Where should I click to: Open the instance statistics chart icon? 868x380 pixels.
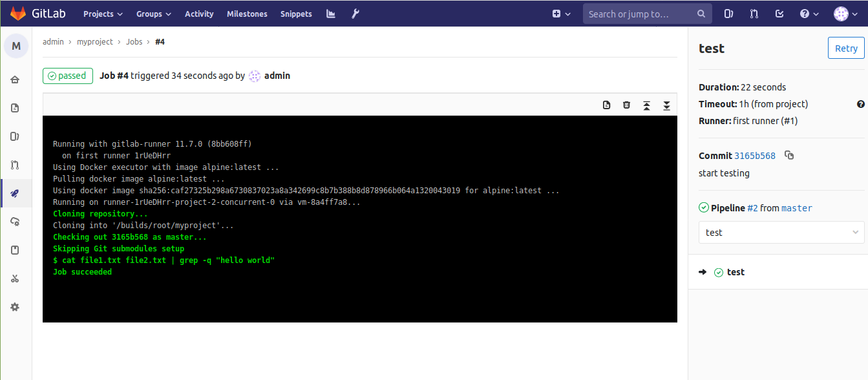tap(331, 14)
